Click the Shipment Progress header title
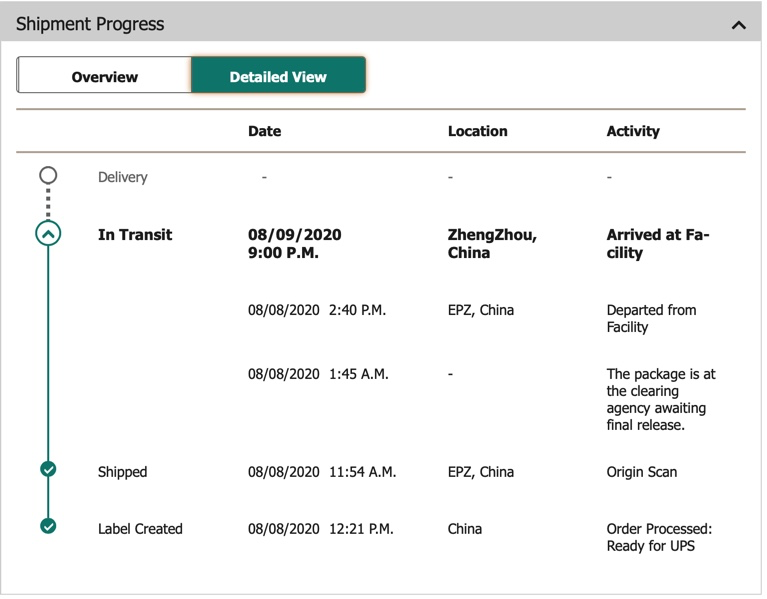The image size is (767, 599). coord(90,24)
